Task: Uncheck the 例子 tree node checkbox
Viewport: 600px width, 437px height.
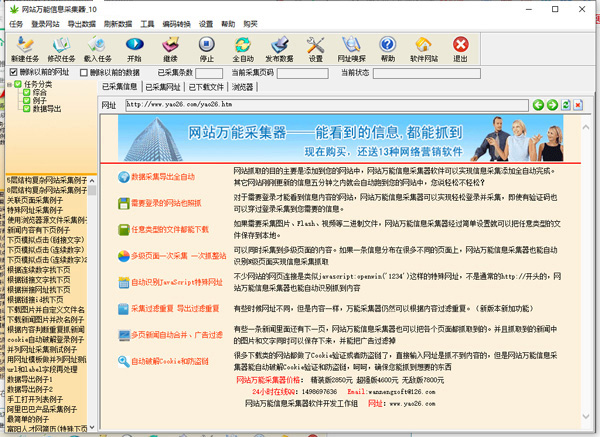Action: coord(25,101)
